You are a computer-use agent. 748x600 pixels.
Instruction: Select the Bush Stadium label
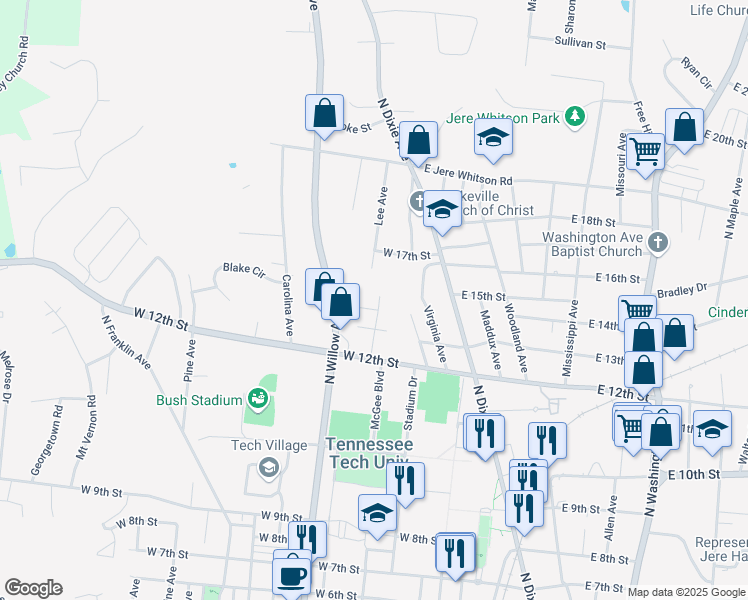click(x=199, y=400)
